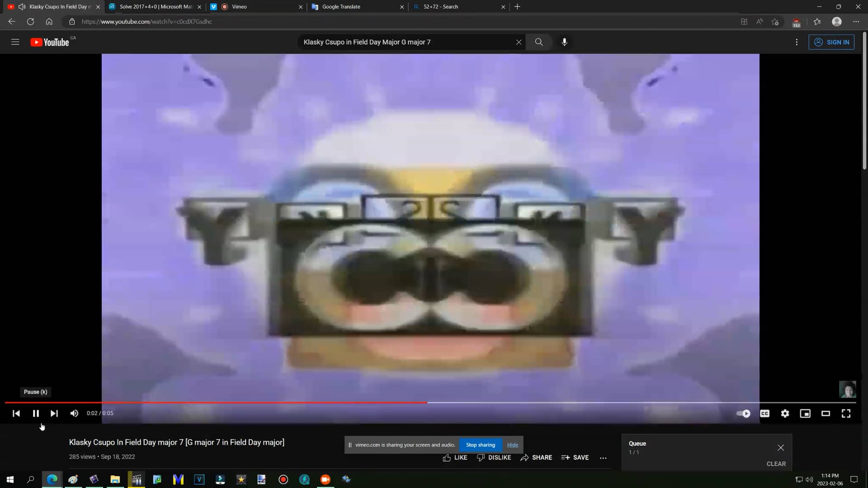The height and width of the screenshot is (488, 868).
Task: Open the more actions three-dot menu
Action: click(x=797, y=42)
